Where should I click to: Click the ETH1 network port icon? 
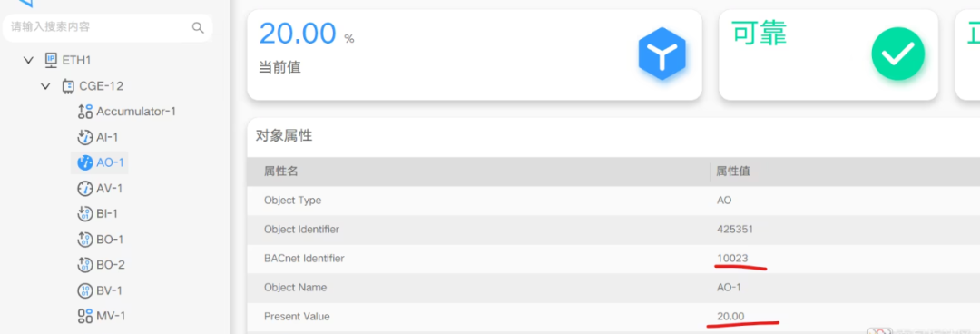(51, 60)
